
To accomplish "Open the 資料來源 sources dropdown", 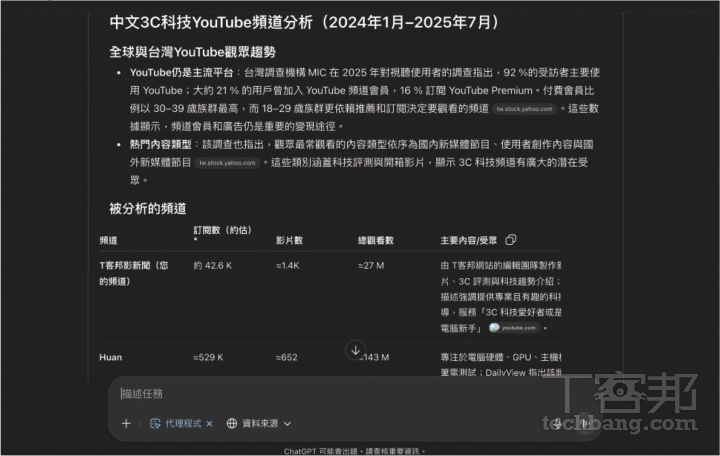I will (x=259, y=423).
